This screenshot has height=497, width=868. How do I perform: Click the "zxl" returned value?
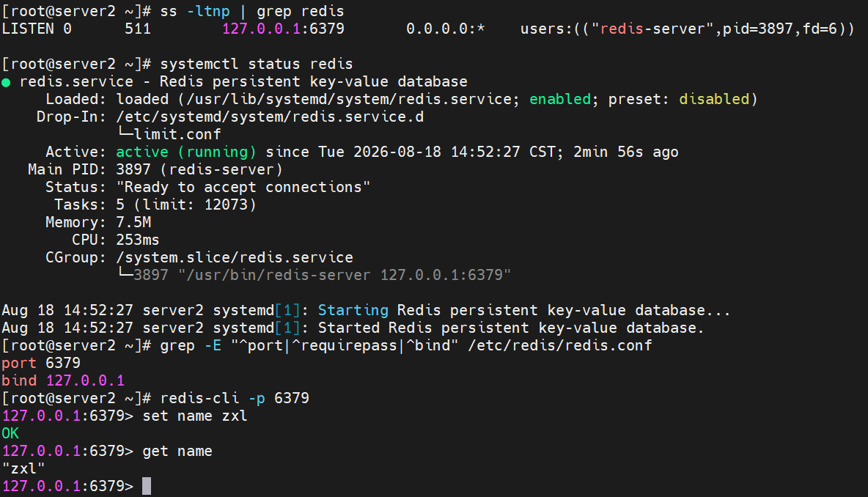(x=23, y=468)
